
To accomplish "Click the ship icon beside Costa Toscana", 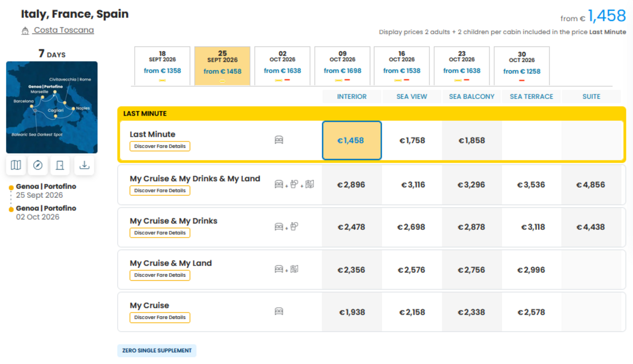I will [x=25, y=31].
